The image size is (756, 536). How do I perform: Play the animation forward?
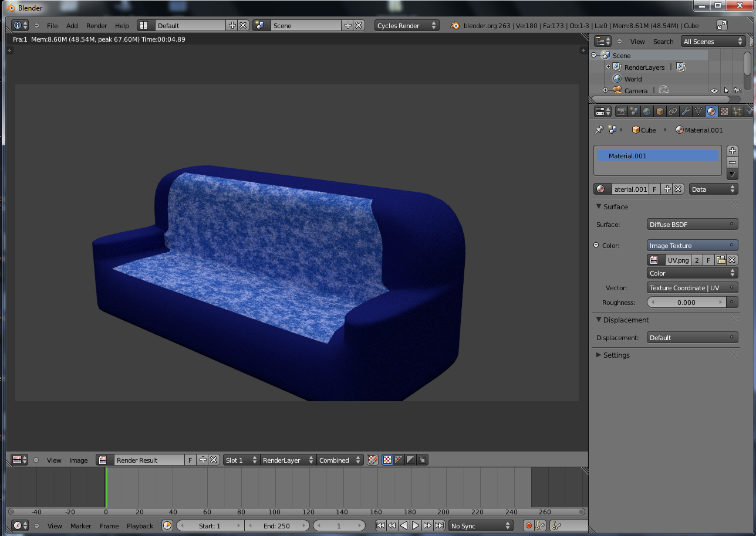[x=416, y=526]
